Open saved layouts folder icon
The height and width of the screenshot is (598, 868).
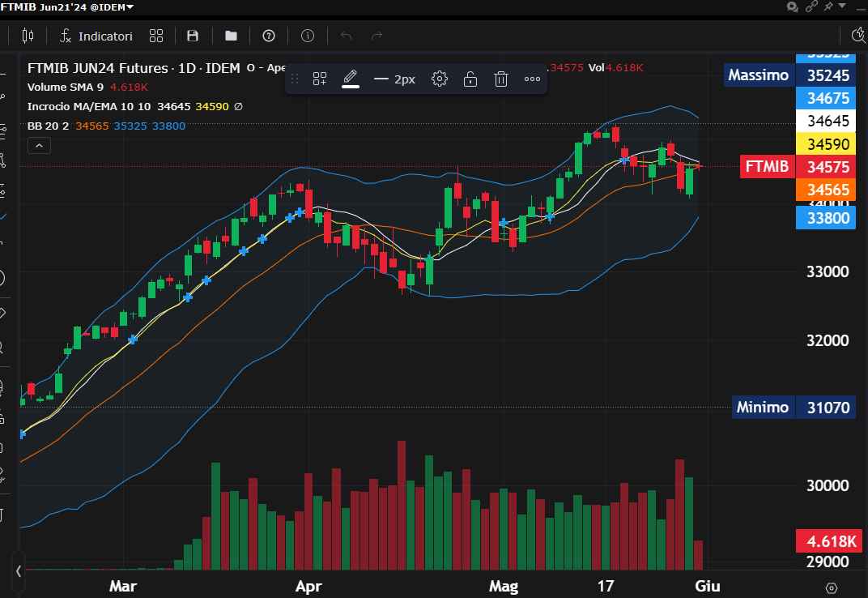click(x=231, y=36)
